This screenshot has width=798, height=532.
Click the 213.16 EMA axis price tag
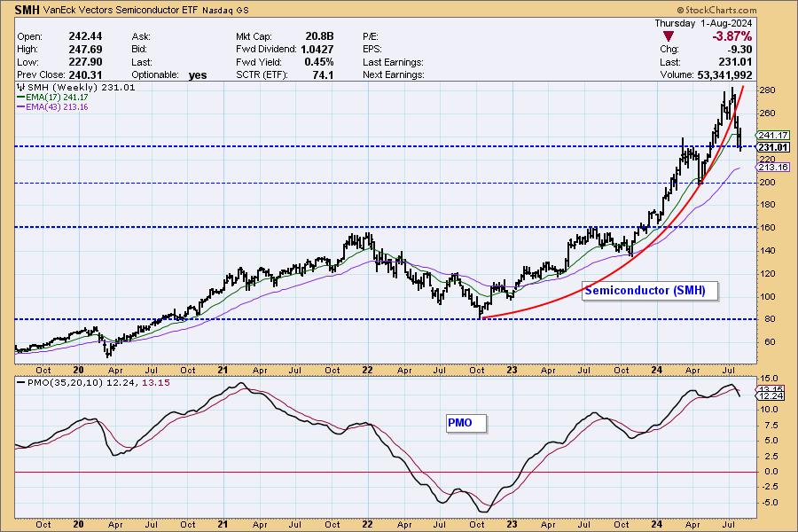(772, 168)
